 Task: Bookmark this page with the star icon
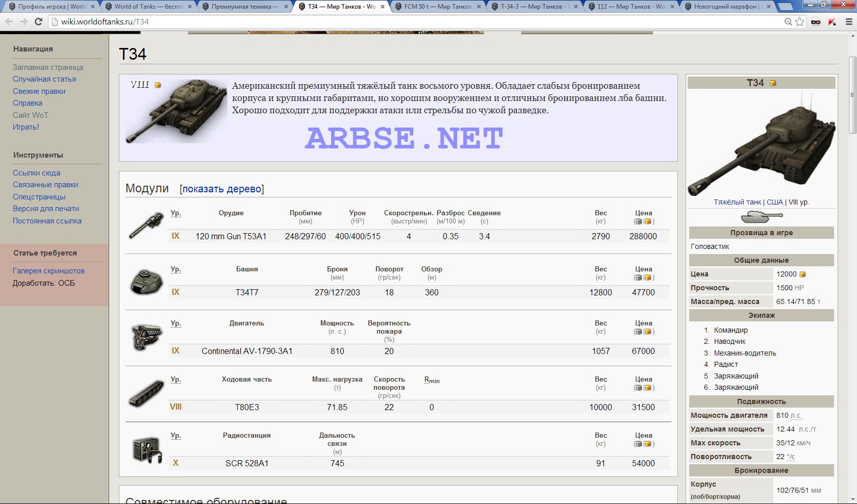point(800,21)
